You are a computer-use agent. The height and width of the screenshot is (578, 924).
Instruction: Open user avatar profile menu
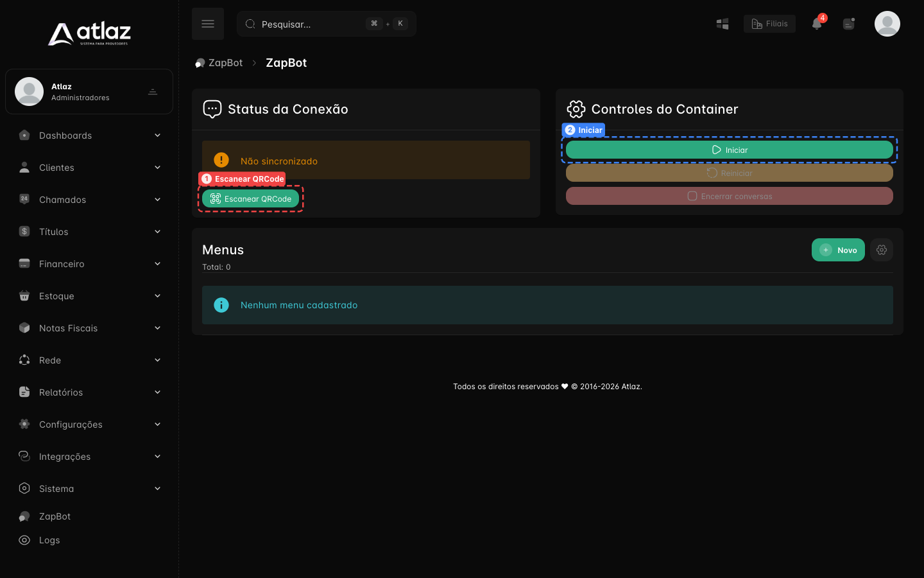point(887,24)
